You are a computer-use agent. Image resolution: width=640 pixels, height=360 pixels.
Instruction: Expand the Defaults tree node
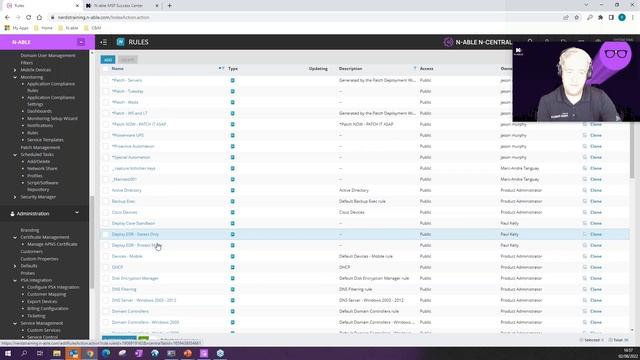[15, 266]
